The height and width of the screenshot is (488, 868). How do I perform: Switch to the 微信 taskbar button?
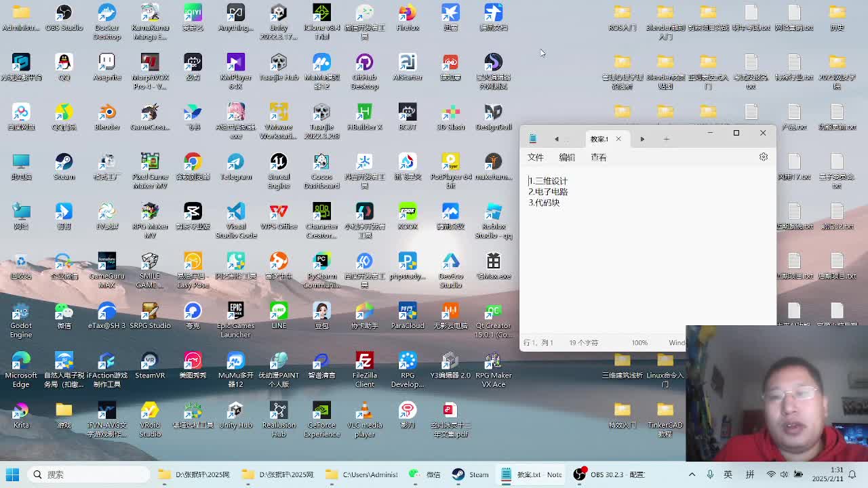pos(426,474)
